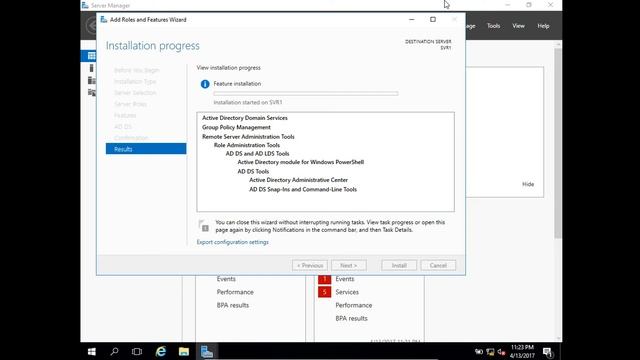Click the taskbar clock showing 11:23 PM

tap(522, 351)
